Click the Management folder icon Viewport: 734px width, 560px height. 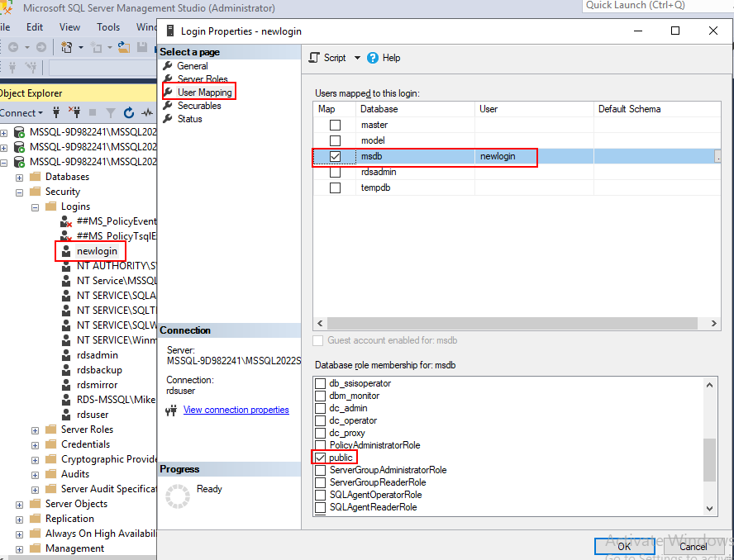[x=35, y=548]
